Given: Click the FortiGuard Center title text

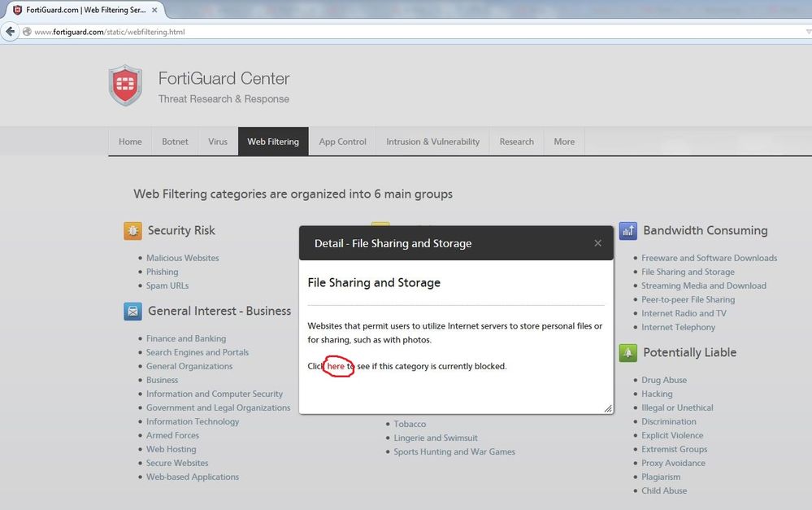Looking at the screenshot, I should (x=224, y=78).
